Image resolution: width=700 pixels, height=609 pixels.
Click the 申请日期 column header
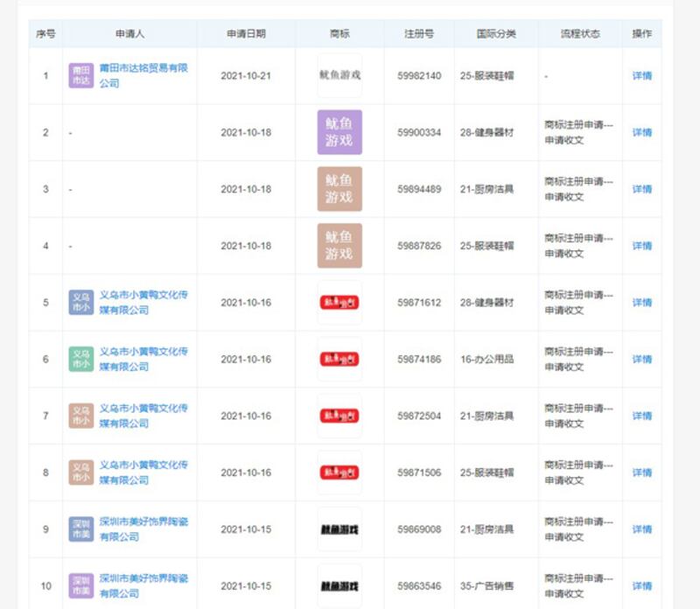pos(246,34)
